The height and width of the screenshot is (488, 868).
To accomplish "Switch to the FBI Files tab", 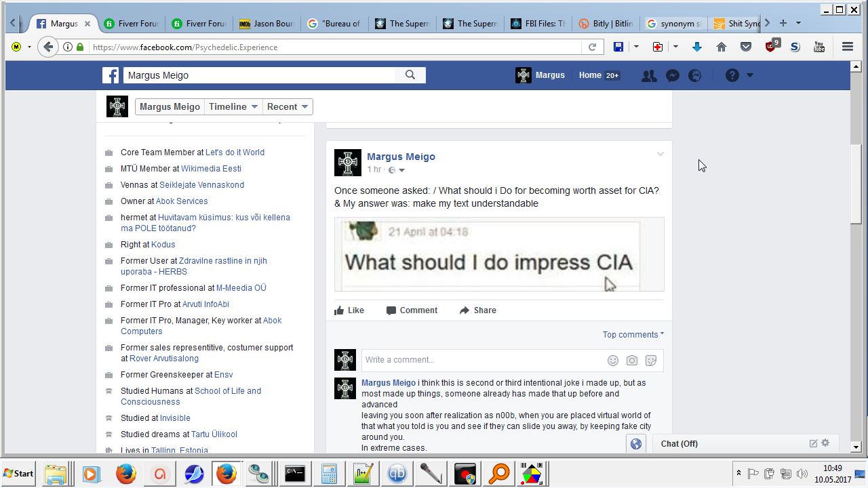I will 538,24.
